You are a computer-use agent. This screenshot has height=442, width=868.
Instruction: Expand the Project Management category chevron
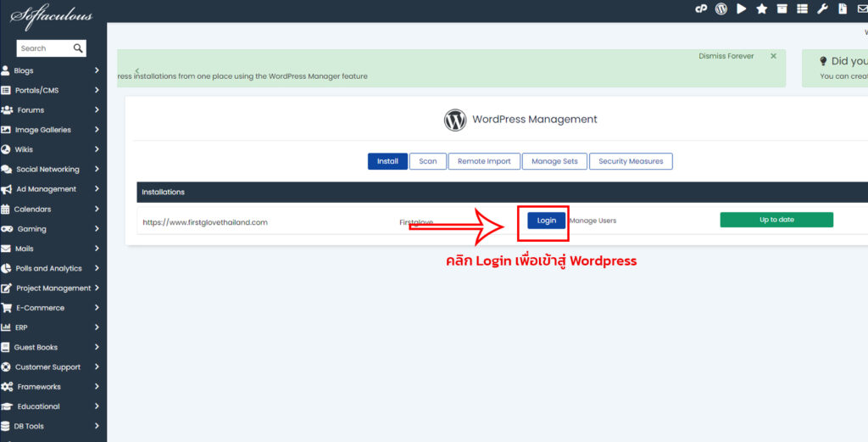pyautogui.click(x=97, y=288)
